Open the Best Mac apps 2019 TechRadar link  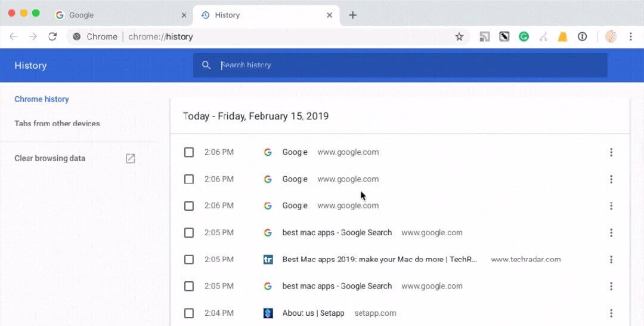tap(379, 259)
